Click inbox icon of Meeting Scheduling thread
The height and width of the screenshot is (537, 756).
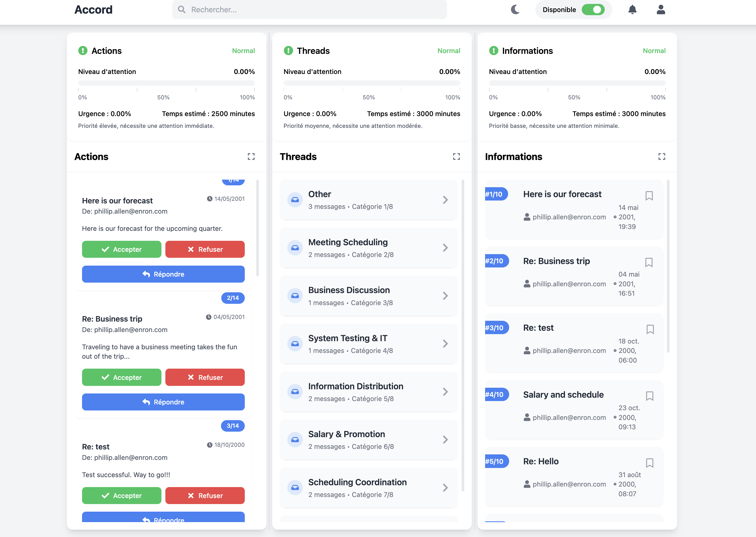[x=295, y=248]
